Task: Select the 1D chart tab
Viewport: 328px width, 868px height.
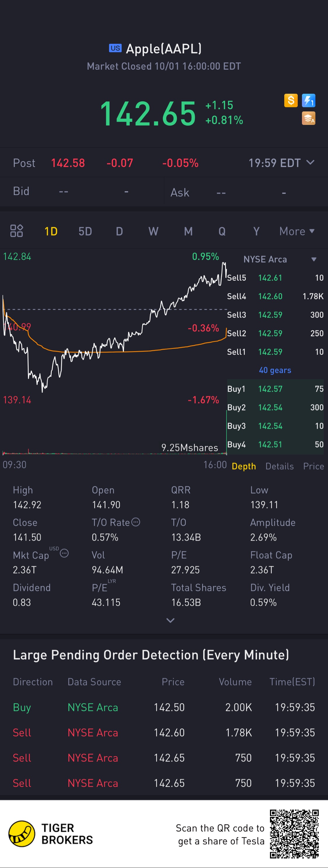Action: pyautogui.click(x=51, y=231)
